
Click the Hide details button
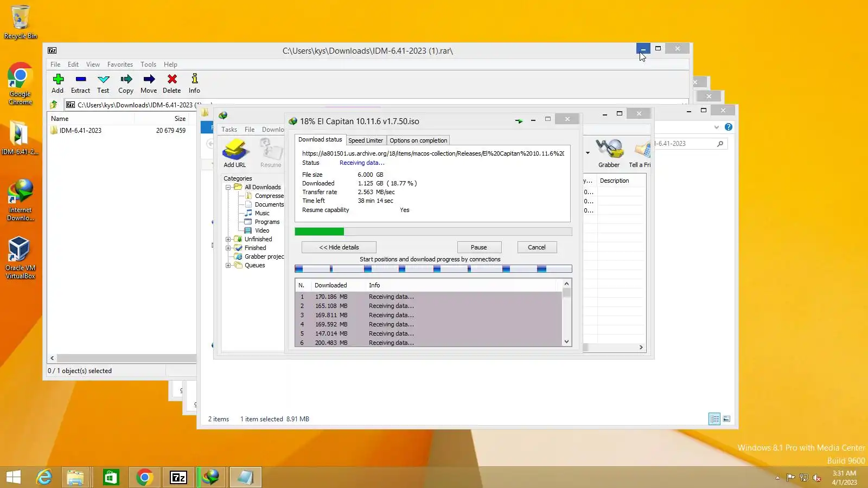pyautogui.click(x=339, y=247)
